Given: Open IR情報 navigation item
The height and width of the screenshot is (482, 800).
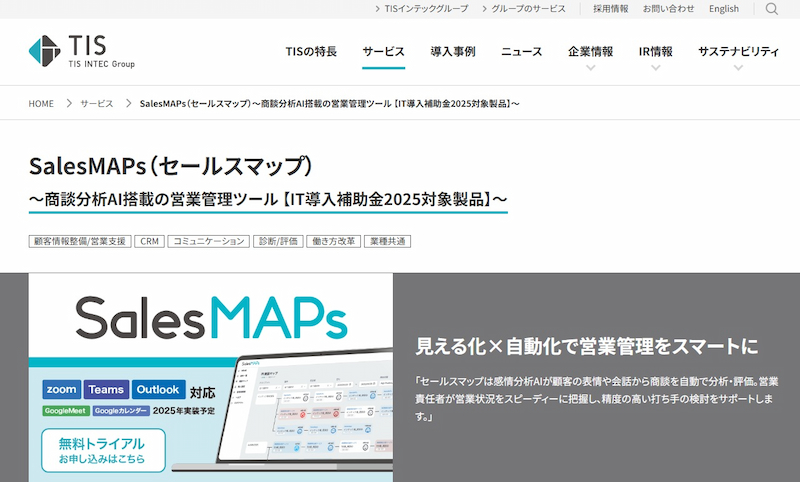Looking at the screenshot, I should point(656,52).
